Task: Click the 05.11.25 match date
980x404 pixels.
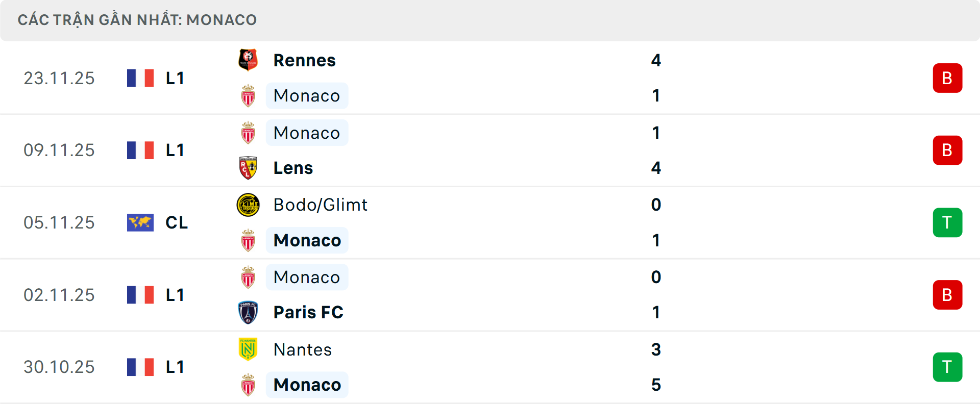Action: pos(59,222)
